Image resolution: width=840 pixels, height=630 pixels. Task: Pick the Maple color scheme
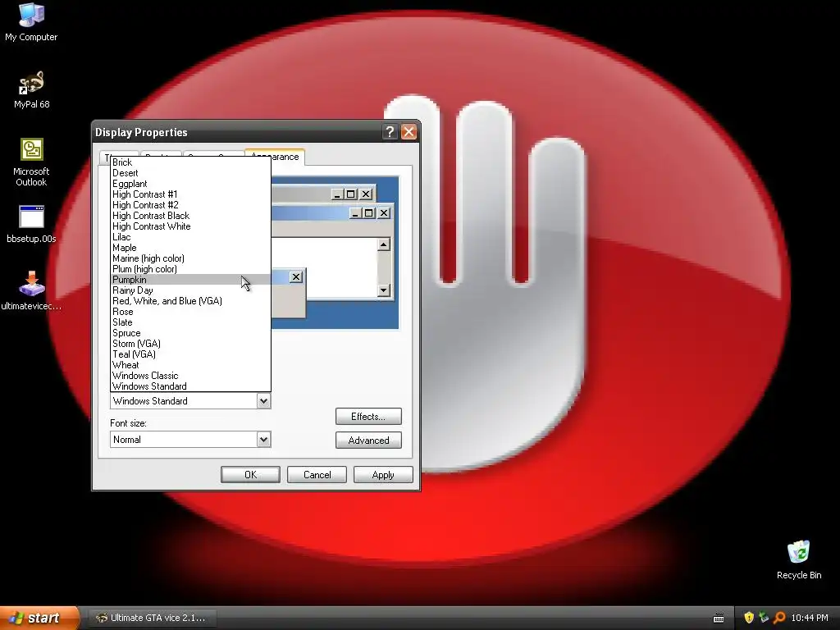[x=190, y=248]
